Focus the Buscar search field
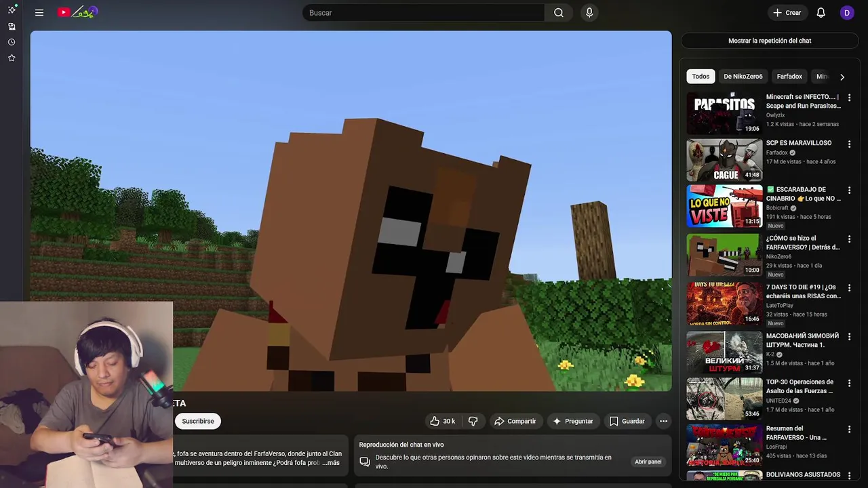 click(424, 13)
